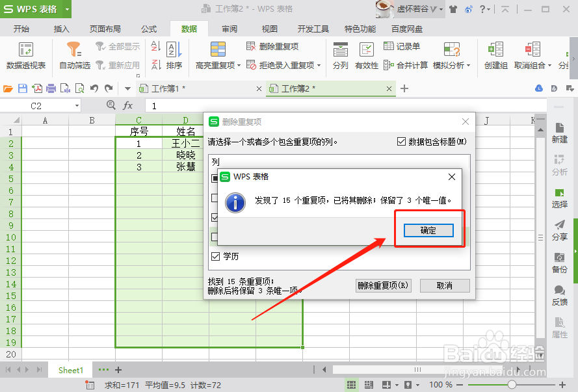Open the 数据透视表 pivot table tool
The height and width of the screenshot is (392, 578).
pos(26,55)
